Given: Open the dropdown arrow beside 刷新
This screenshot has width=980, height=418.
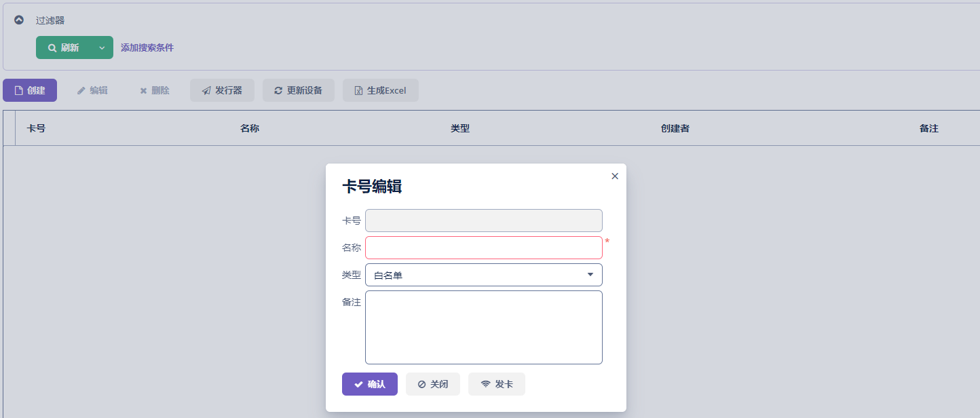Looking at the screenshot, I should click(102, 47).
